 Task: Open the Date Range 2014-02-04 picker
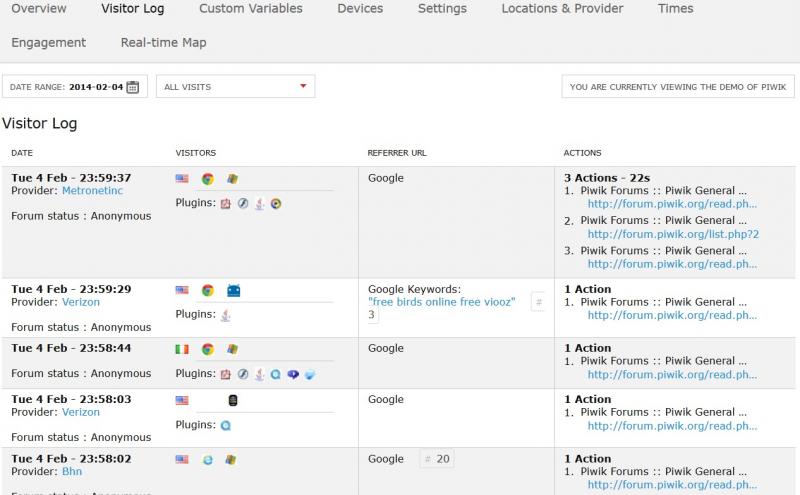[x=75, y=87]
